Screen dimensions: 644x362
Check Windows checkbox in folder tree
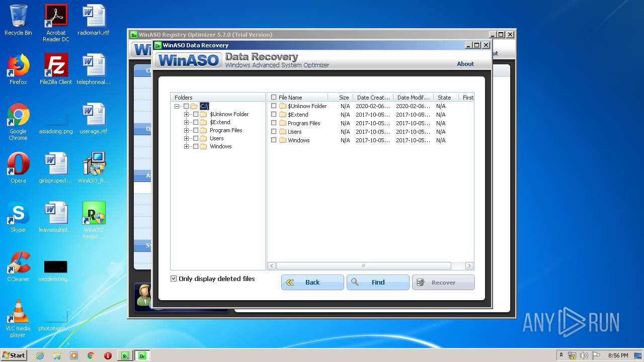pos(196,146)
